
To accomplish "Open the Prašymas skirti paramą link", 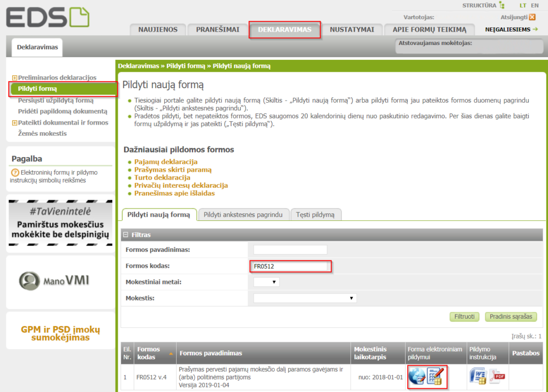I will pyautogui.click(x=173, y=170).
